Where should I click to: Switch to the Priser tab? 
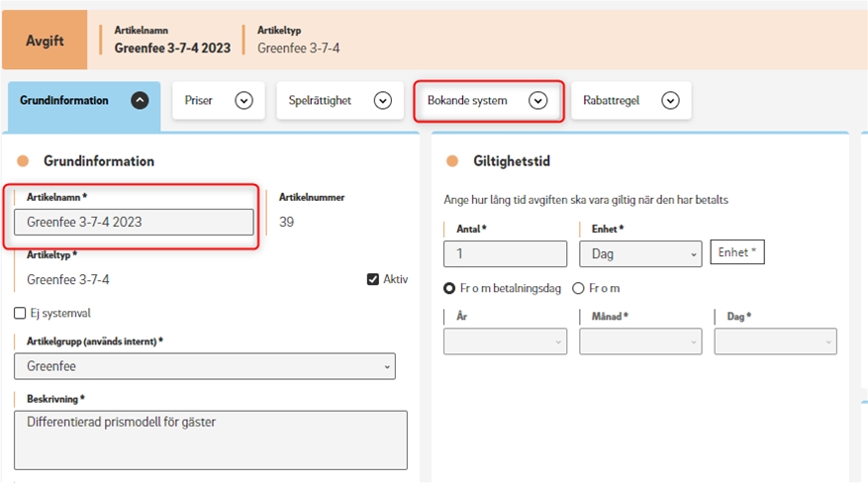tap(219, 100)
